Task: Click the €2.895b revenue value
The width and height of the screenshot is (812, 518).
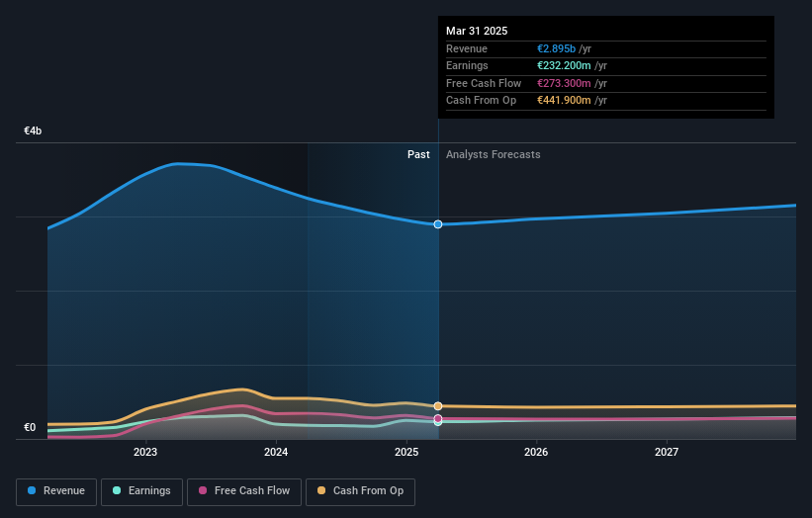Action: pyautogui.click(x=556, y=48)
